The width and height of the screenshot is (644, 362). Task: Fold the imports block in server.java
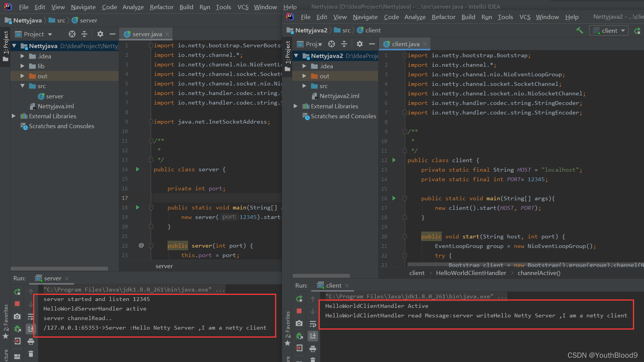pyautogui.click(x=151, y=45)
